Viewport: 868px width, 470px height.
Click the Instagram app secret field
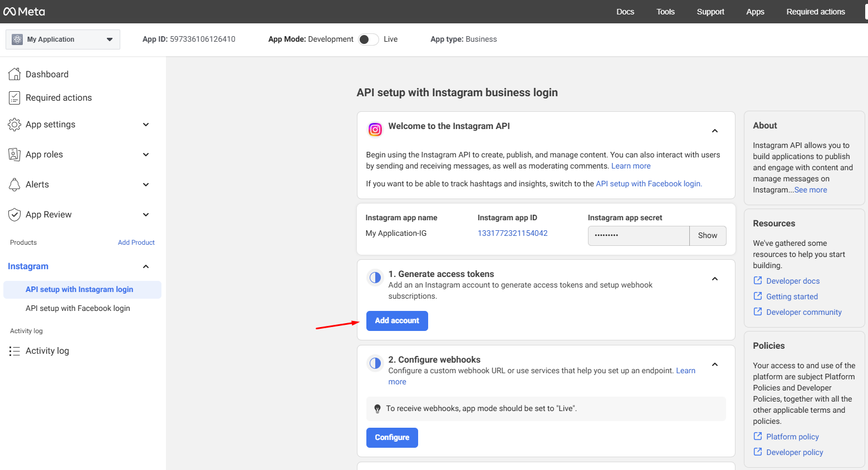click(x=638, y=236)
